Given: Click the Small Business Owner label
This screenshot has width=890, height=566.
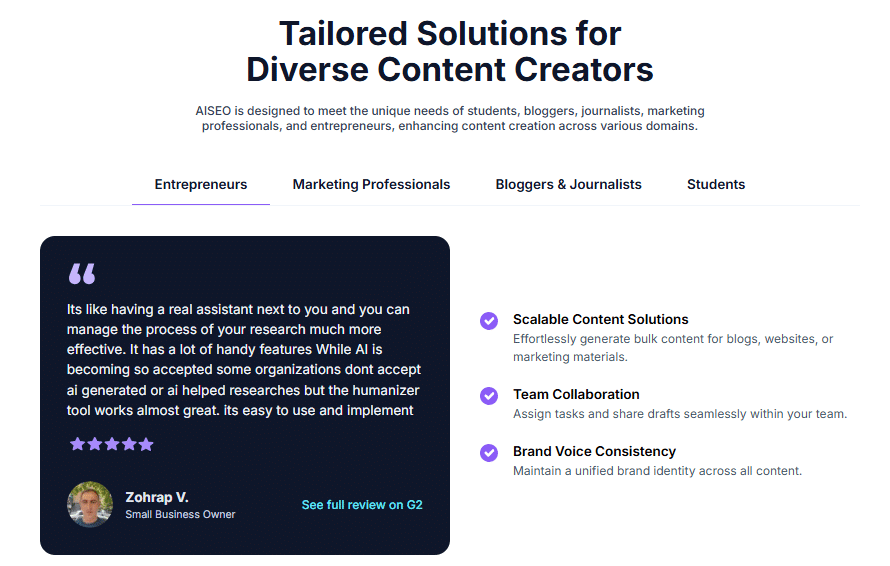Looking at the screenshot, I should 180,515.
